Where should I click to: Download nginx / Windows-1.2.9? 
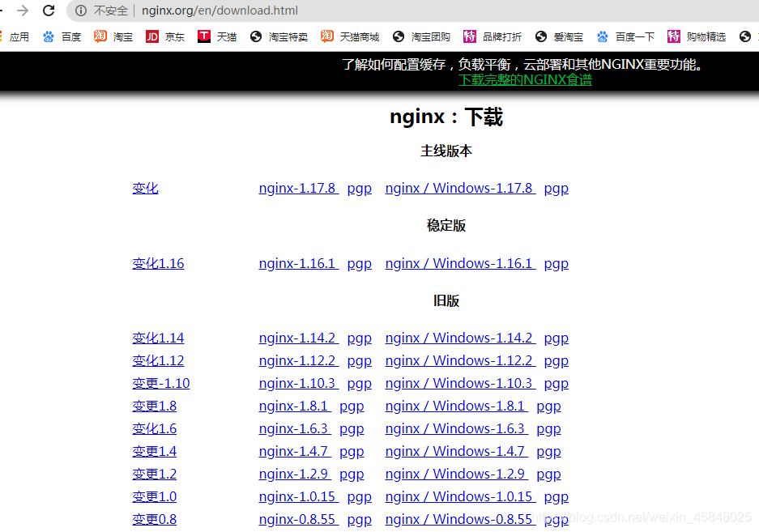[x=456, y=475]
